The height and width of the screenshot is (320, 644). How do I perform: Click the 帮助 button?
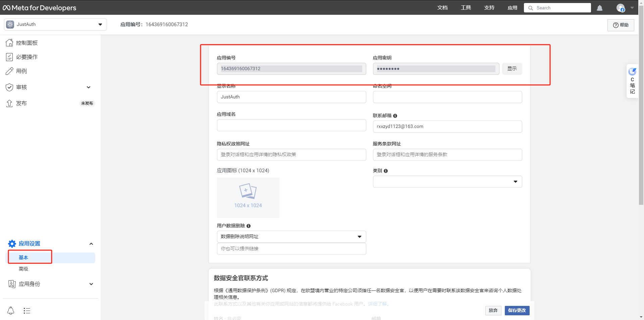pos(621,25)
